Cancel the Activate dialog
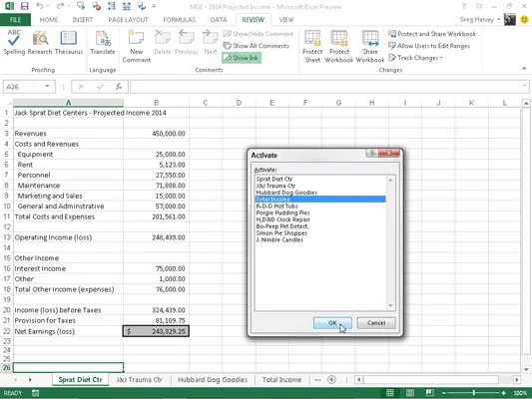 tap(376, 323)
